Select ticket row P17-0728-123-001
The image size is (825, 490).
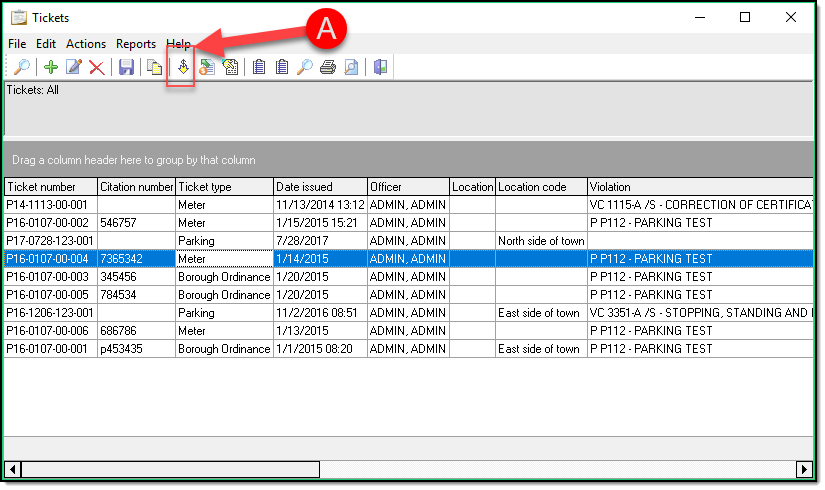click(50, 241)
